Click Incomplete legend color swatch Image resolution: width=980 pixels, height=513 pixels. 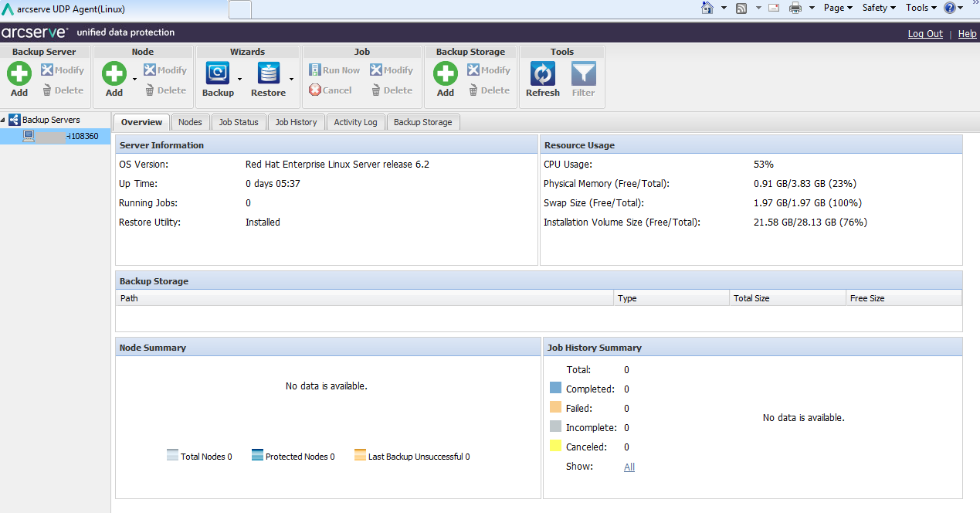tap(556, 427)
